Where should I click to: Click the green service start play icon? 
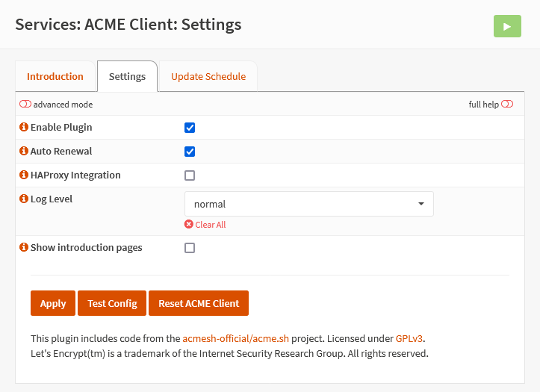tap(507, 25)
